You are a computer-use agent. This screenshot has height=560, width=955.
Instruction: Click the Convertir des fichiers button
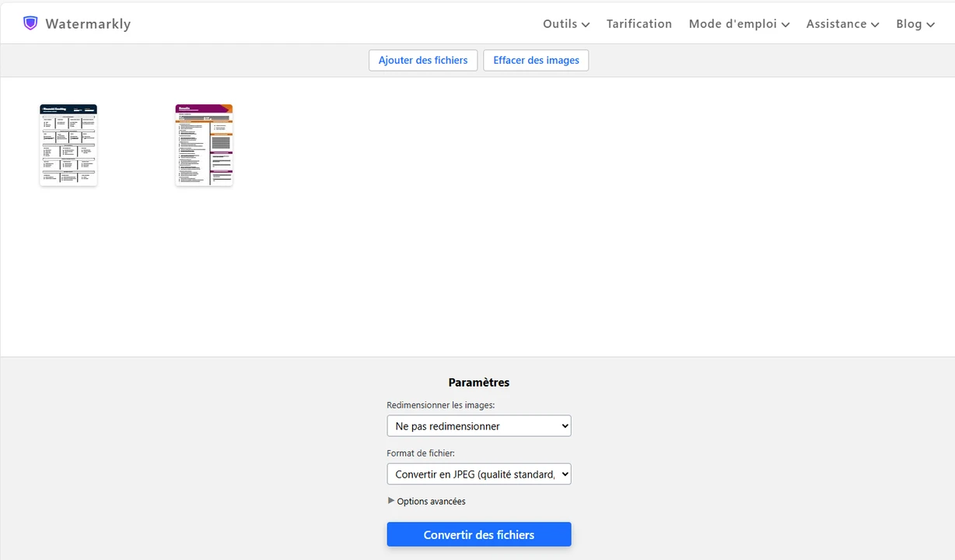[478, 534]
